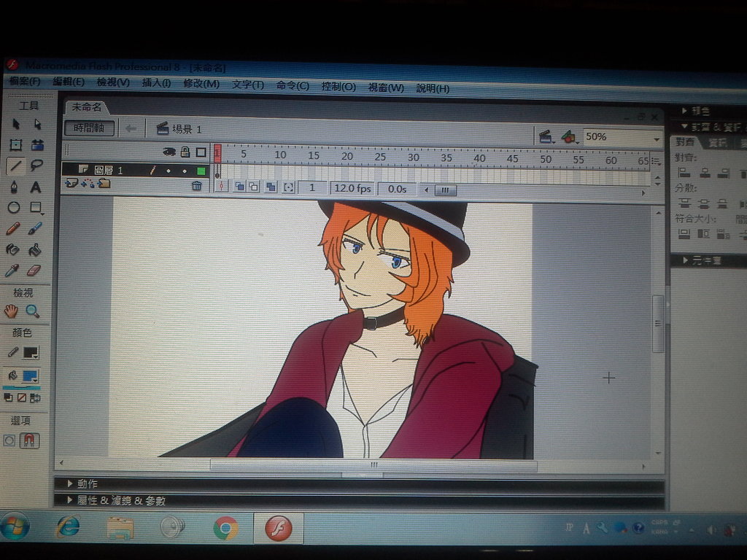Align objects to horizontal center
Screen dimensions: 747x560
point(705,173)
